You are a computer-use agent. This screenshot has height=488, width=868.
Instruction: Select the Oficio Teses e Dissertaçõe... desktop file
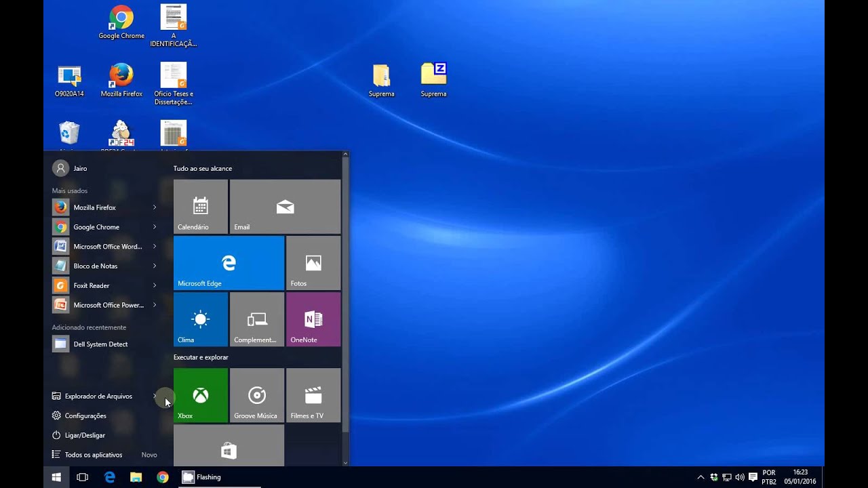click(174, 84)
